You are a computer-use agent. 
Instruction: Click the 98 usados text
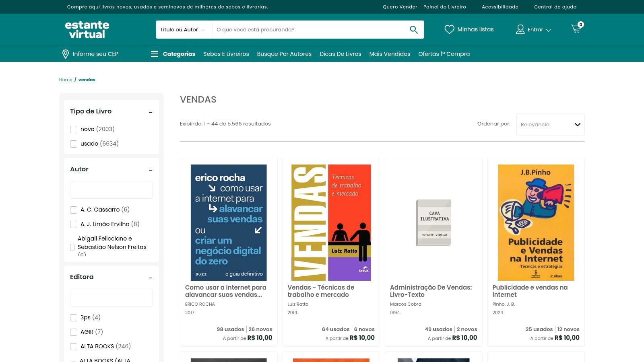[x=230, y=329]
